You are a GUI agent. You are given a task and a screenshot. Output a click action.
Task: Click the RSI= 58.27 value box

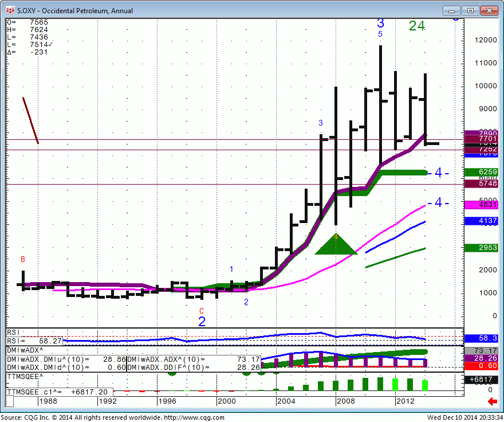coord(34,341)
